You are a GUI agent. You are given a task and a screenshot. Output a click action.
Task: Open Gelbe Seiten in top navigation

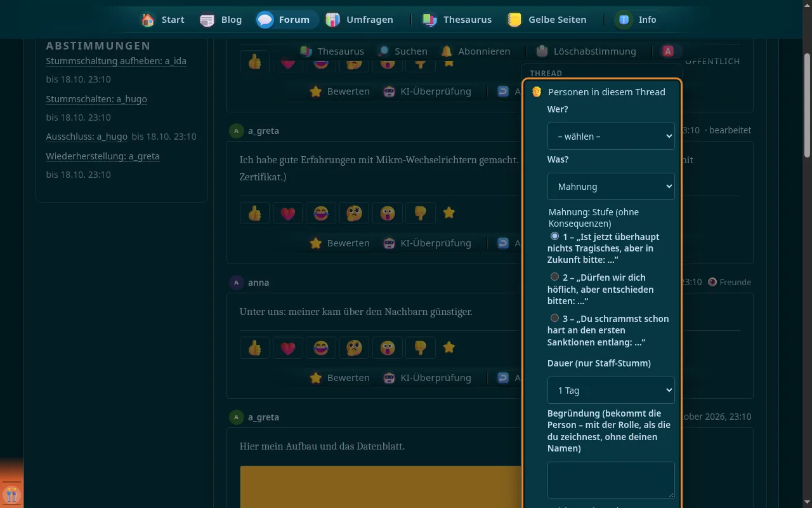point(547,20)
